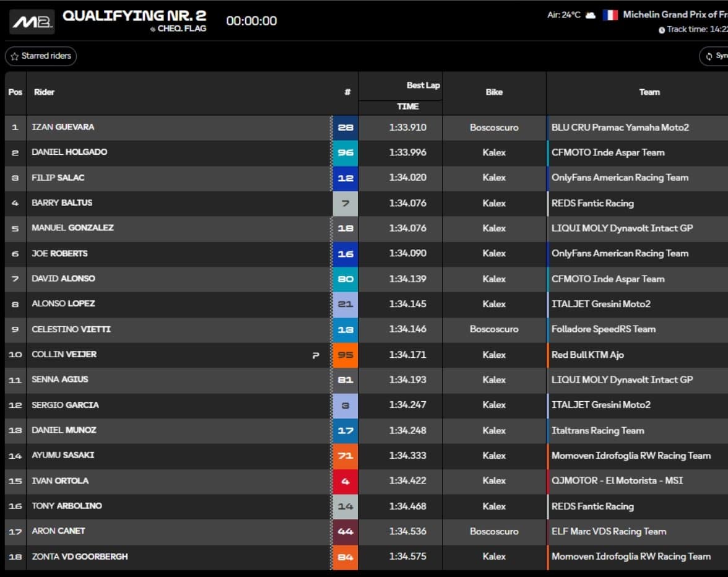Click number badge 17 for Daniel Munoz
The height and width of the screenshot is (577, 728).
tap(345, 430)
